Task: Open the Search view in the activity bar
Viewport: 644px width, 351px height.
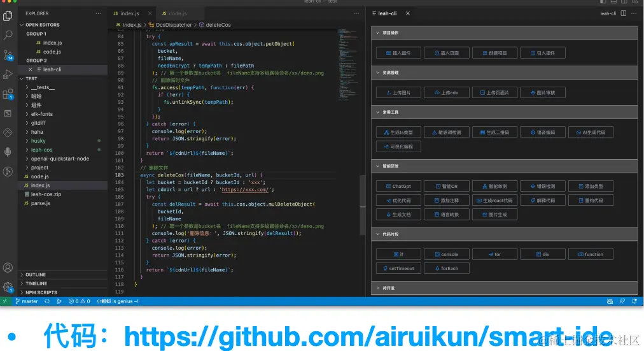Action: pos(8,35)
